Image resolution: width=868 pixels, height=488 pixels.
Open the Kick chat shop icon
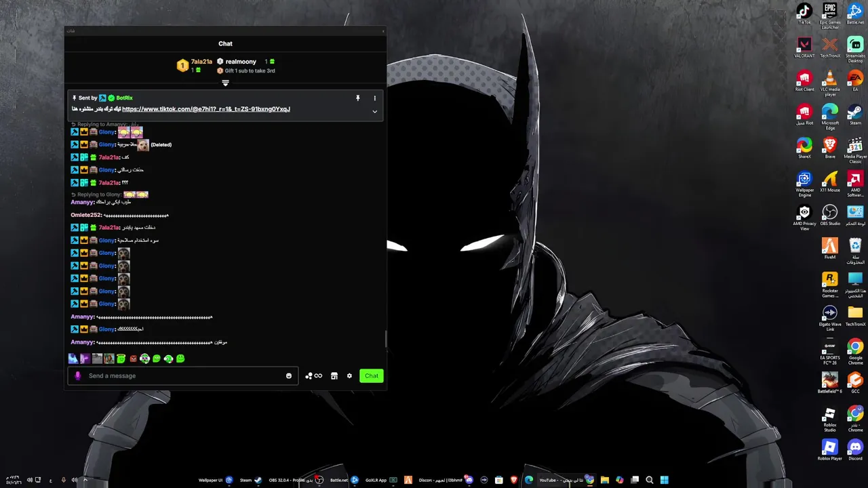coord(334,375)
